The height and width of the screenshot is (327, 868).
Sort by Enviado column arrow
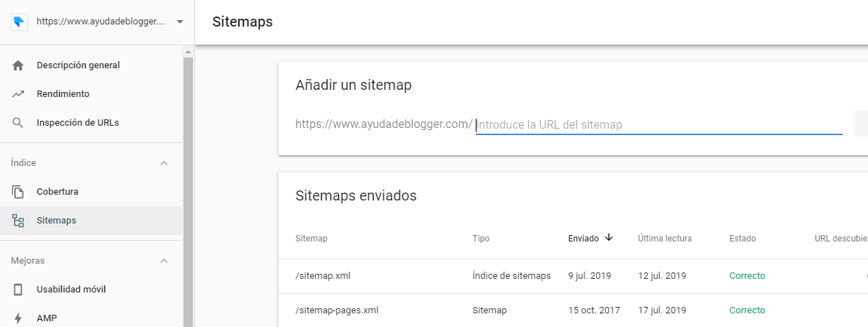click(x=609, y=238)
